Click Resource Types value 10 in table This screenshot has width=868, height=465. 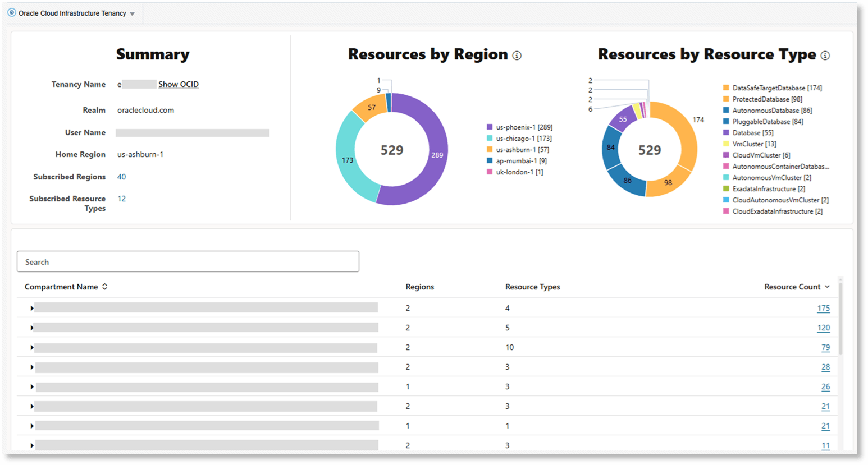[509, 347]
